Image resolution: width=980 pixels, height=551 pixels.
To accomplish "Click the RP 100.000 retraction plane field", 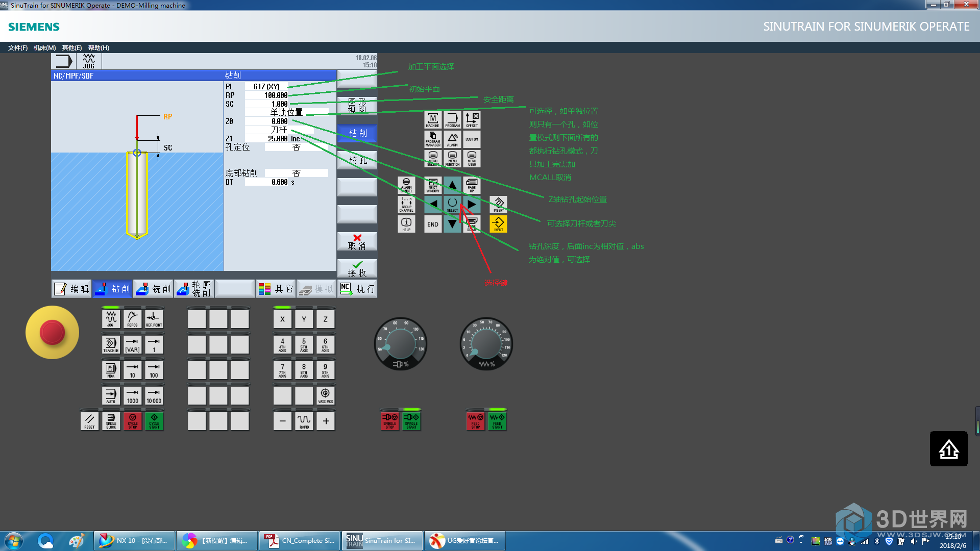I will tap(266, 95).
